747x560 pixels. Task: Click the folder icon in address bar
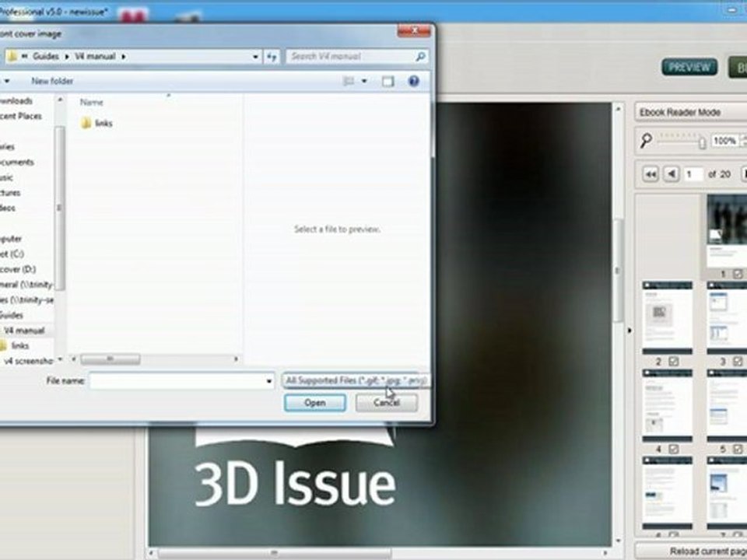12,56
